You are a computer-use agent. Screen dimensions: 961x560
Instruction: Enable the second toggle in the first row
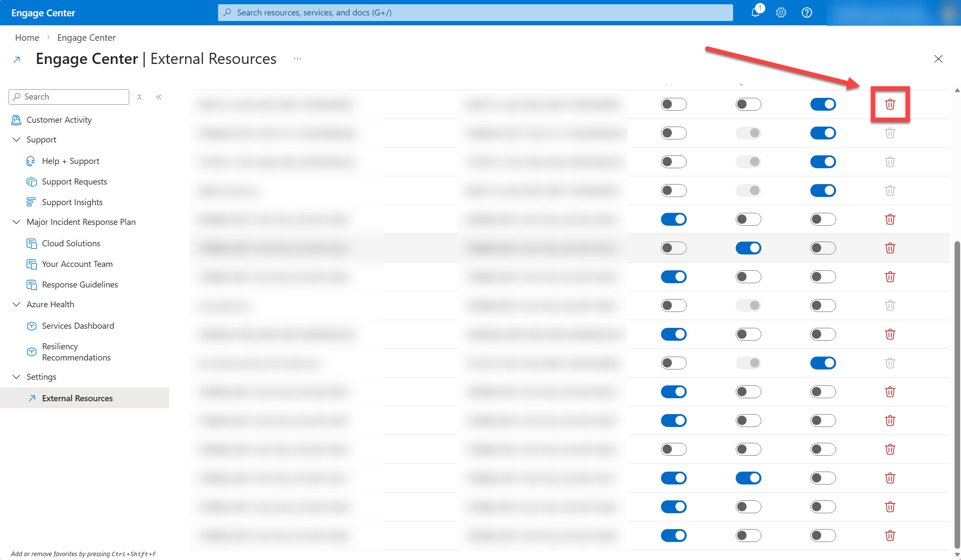(749, 104)
